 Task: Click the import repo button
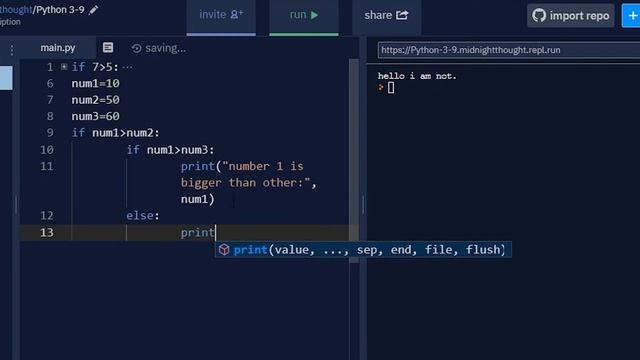pos(571,16)
